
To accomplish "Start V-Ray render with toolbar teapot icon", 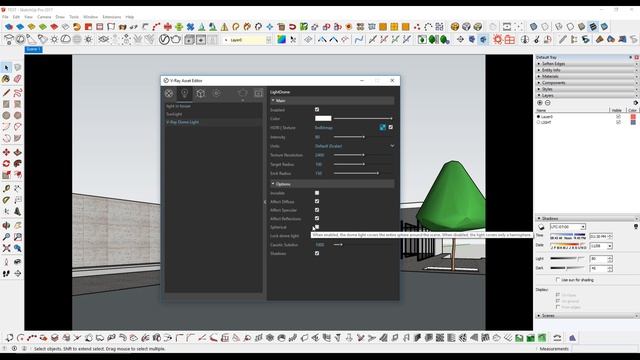I will pyautogui.click(x=176, y=40).
